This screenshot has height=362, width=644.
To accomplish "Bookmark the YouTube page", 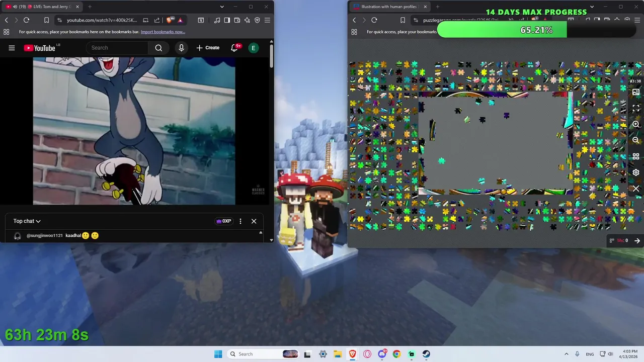I will 46,20.
